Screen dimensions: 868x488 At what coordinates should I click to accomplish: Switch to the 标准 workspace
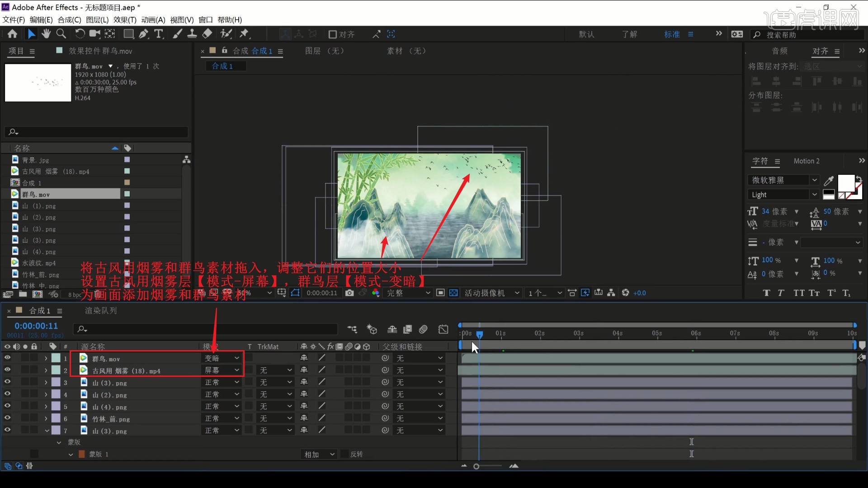click(x=672, y=34)
